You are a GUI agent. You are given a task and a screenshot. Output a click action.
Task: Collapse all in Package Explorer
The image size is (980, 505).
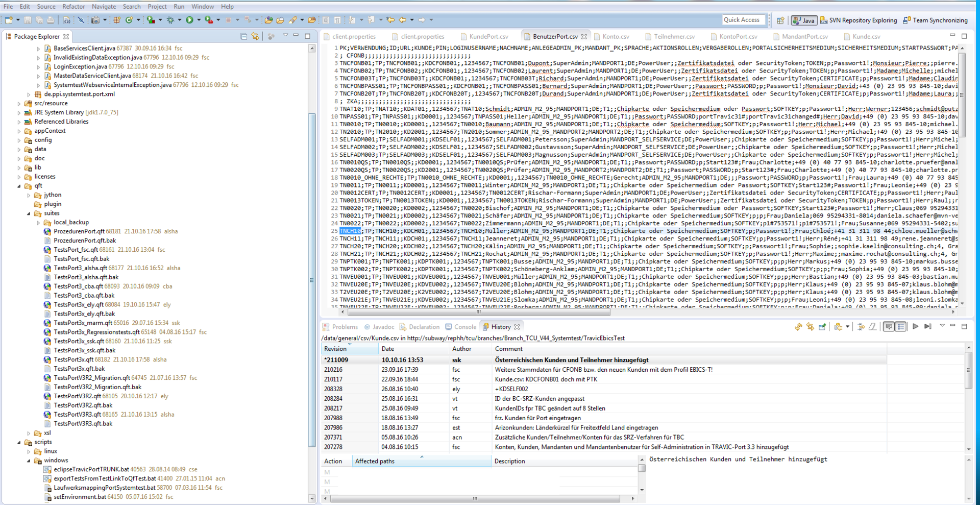tap(244, 36)
